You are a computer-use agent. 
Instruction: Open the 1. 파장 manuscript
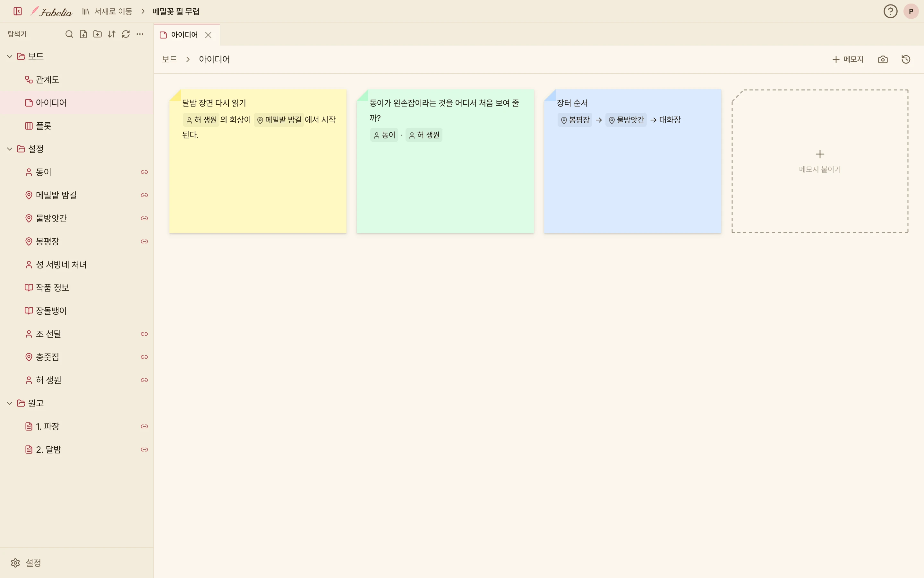(x=77, y=426)
